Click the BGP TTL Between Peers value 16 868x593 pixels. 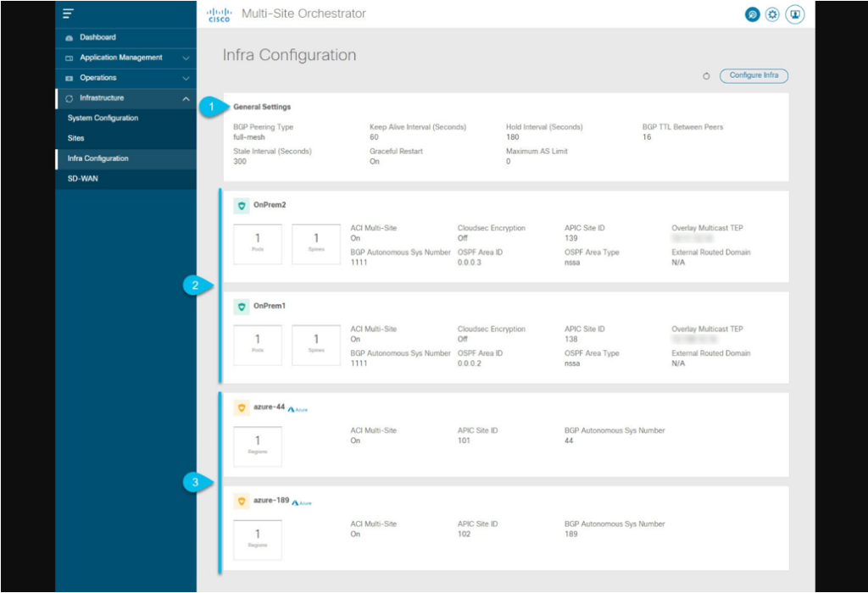coord(647,137)
